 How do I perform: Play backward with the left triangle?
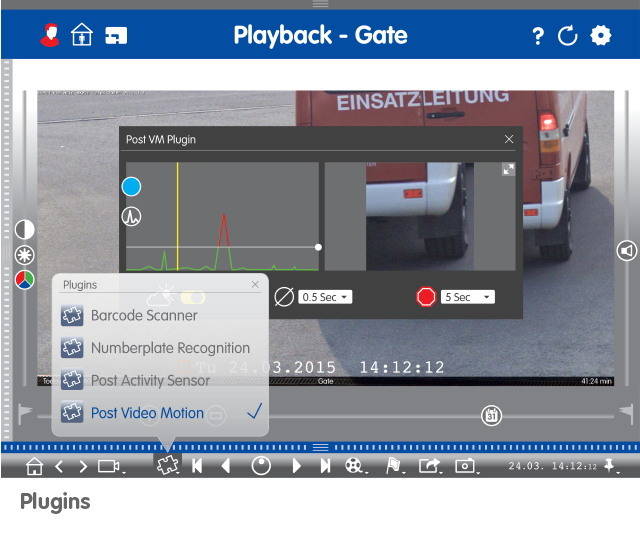[x=226, y=466]
